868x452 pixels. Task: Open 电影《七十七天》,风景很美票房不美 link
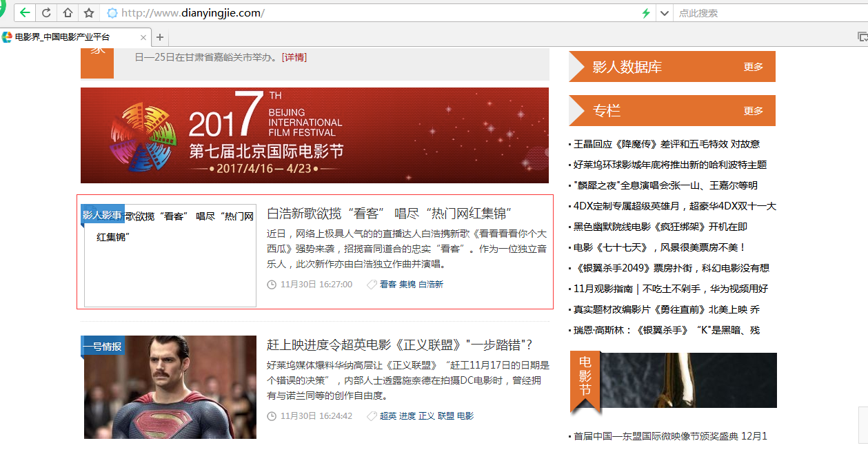[660, 247]
